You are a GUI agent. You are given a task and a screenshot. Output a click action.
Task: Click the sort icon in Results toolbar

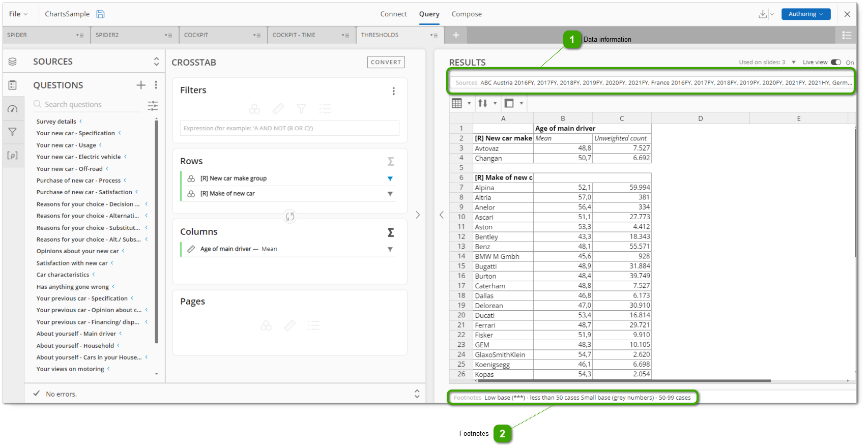tap(483, 103)
